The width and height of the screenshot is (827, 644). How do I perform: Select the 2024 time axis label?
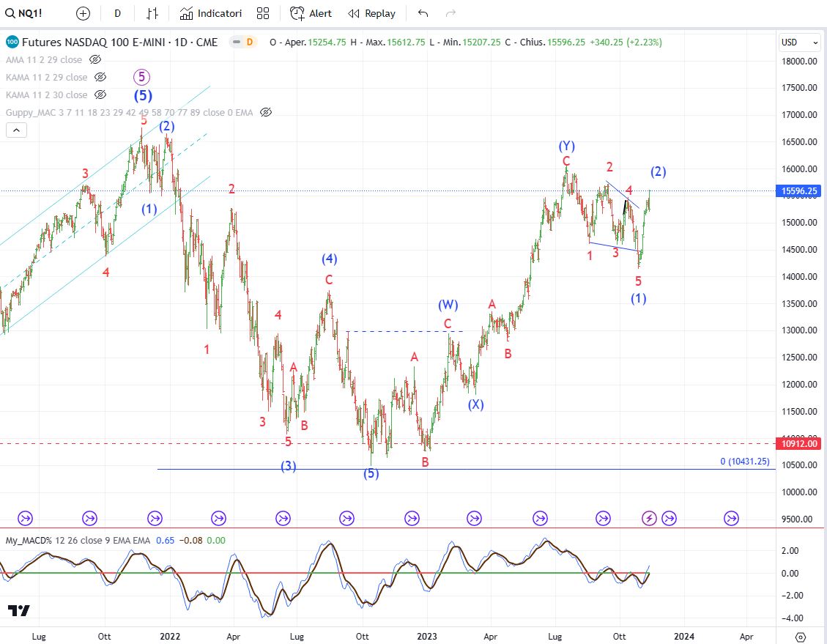click(x=684, y=637)
